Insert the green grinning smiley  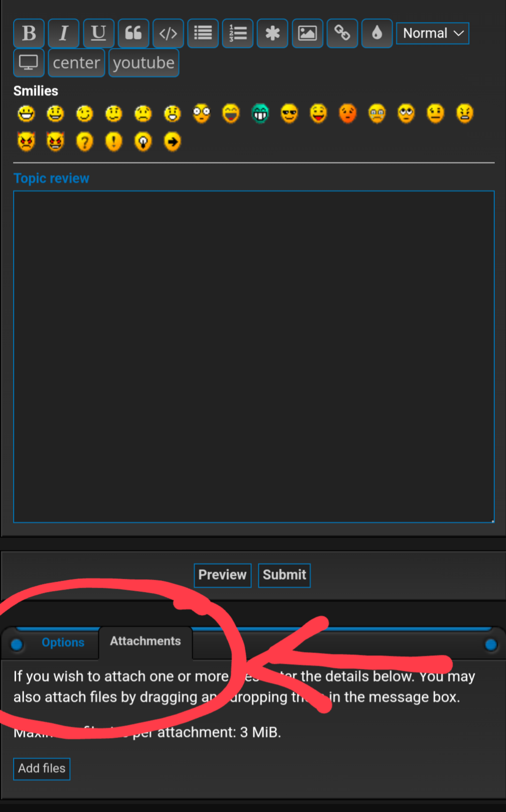tap(260, 114)
